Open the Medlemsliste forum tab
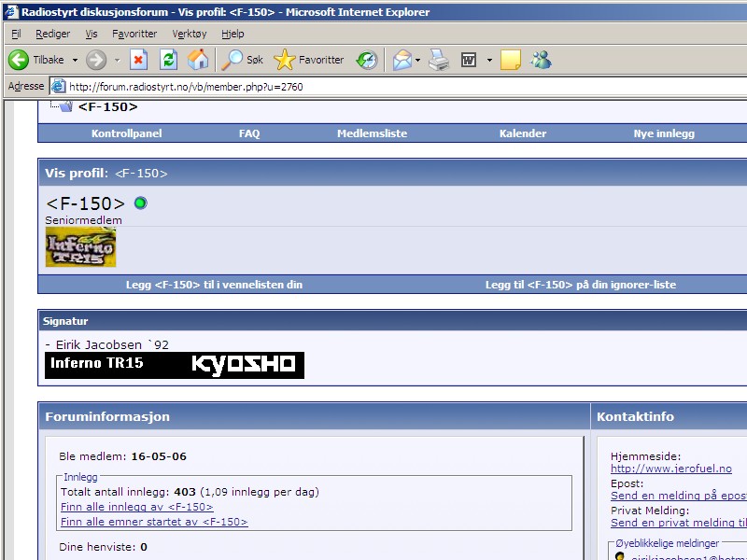 pyautogui.click(x=372, y=133)
